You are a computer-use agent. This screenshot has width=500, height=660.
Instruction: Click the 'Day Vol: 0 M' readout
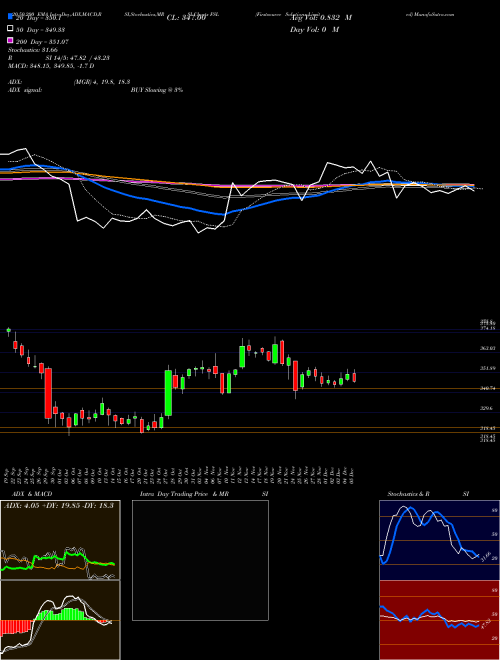pos(314,30)
